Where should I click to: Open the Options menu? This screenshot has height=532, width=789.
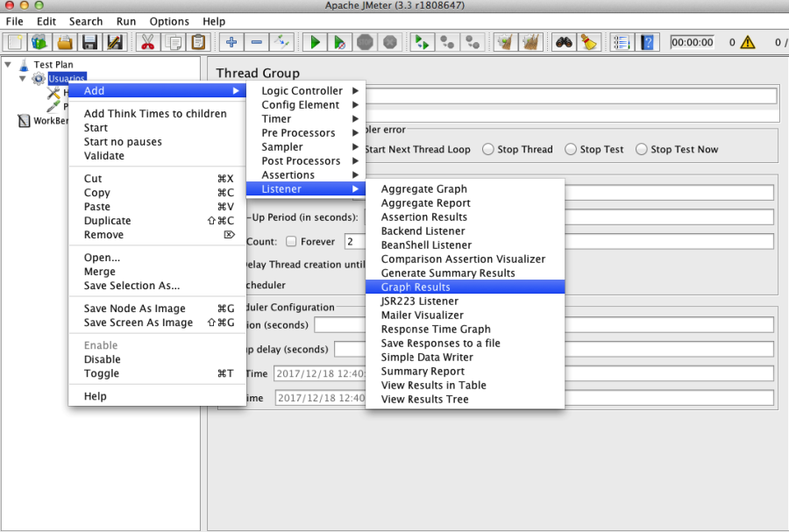coord(169,22)
